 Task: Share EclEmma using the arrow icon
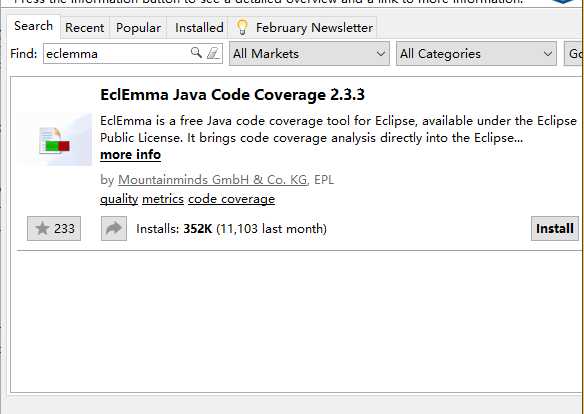114,228
